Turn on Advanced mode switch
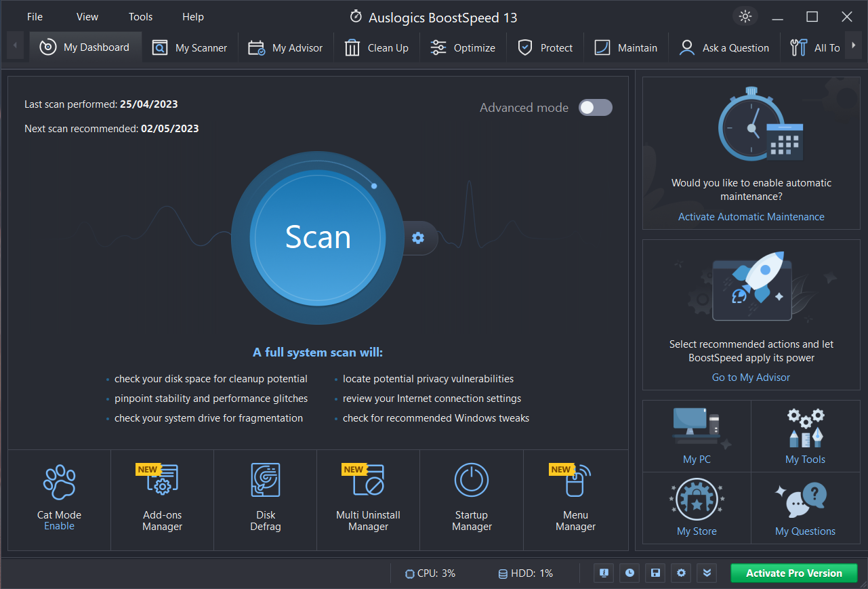The image size is (868, 589). (x=595, y=107)
